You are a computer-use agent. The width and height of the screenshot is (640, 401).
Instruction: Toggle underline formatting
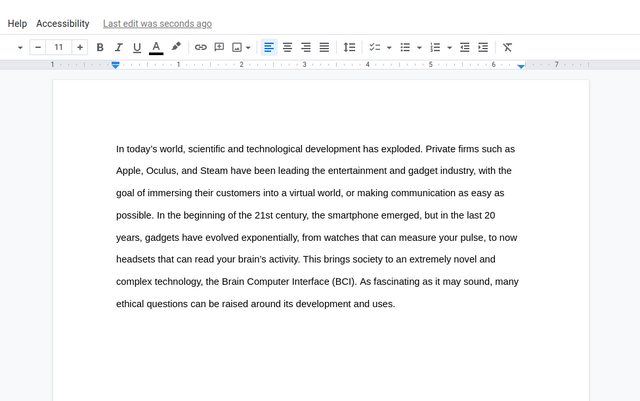point(137,47)
